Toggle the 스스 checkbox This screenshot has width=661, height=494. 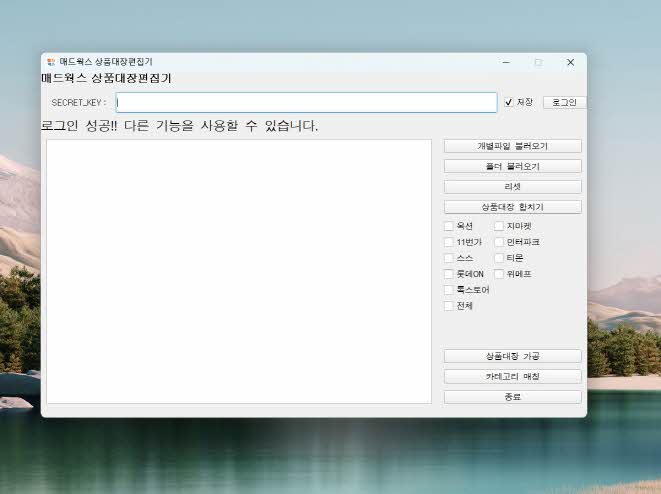click(x=449, y=258)
